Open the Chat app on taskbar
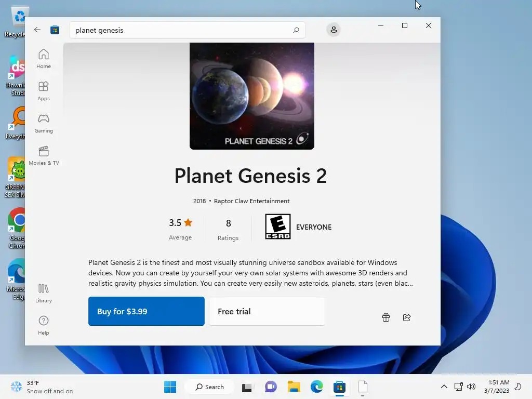Screen dimensions: 532x399 click(271, 387)
